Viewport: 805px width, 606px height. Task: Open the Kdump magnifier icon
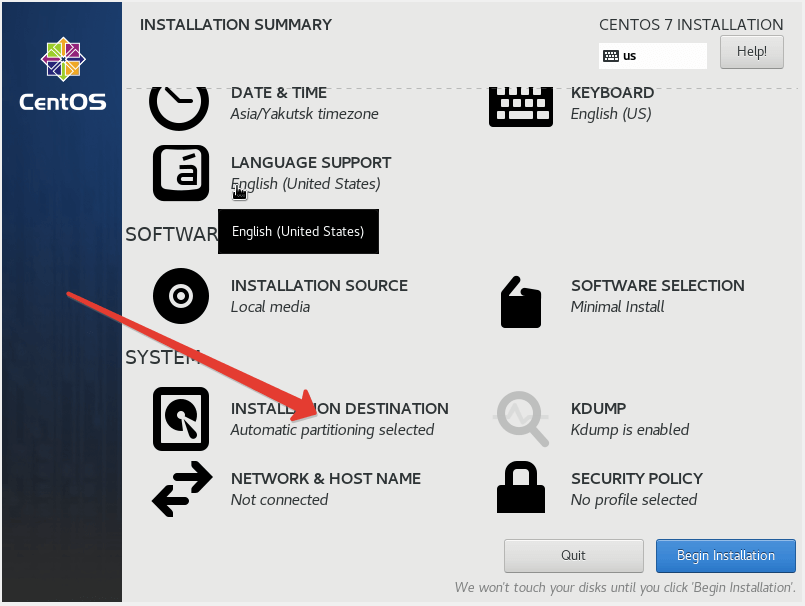[522, 419]
